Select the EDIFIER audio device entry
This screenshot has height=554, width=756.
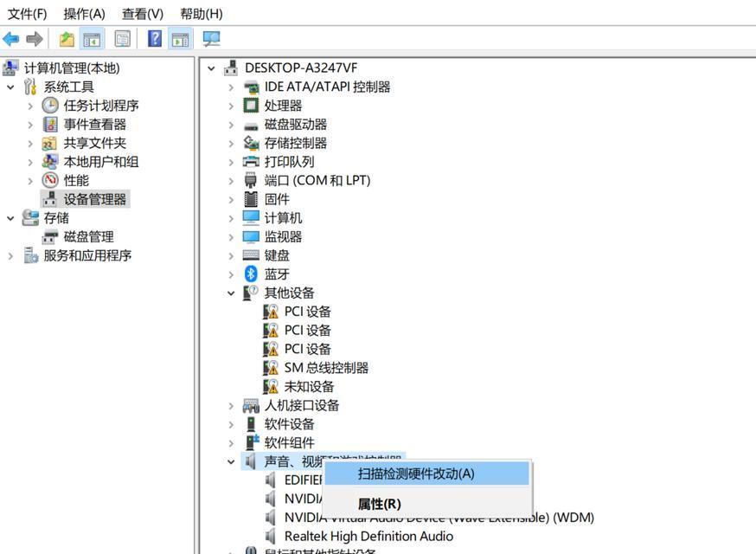(x=304, y=480)
